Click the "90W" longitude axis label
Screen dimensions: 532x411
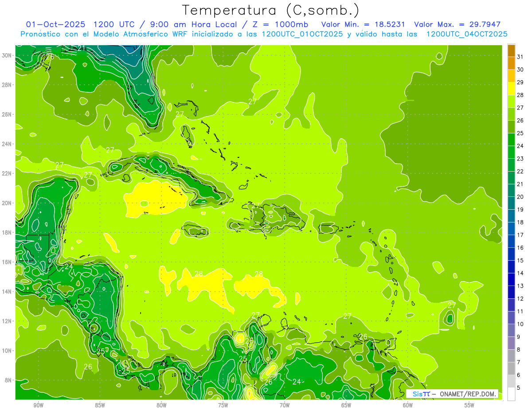click(39, 405)
